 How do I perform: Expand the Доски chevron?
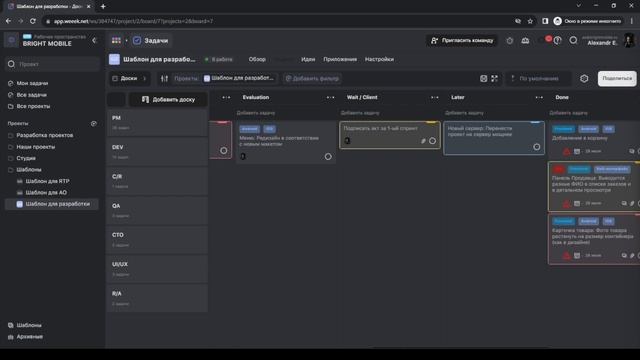click(x=144, y=78)
